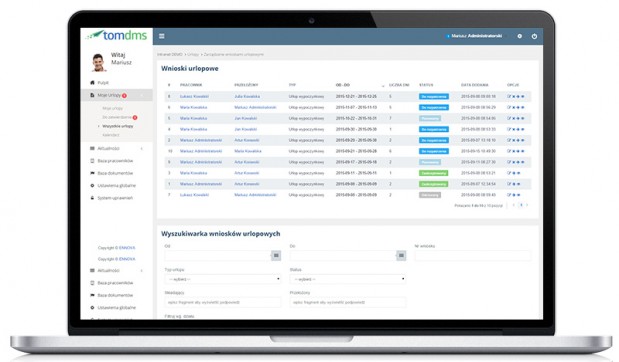The width and height of the screenshot is (619, 362).
Task: Click the edit icon in request row 3
Action: (x=509, y=173)
